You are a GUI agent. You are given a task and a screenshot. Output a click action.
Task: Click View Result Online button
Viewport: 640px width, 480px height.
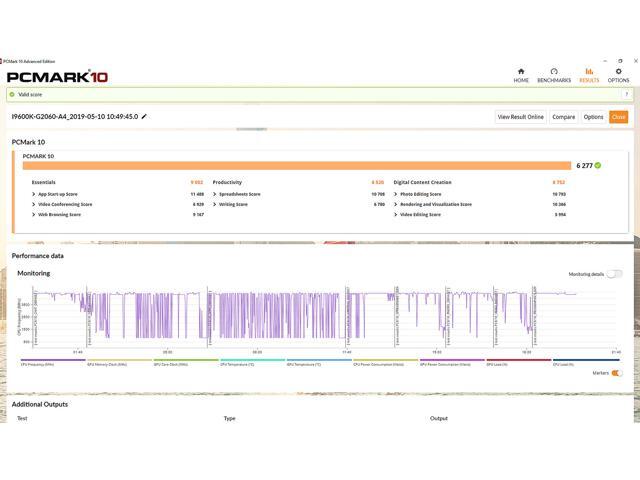pos(521,117)
